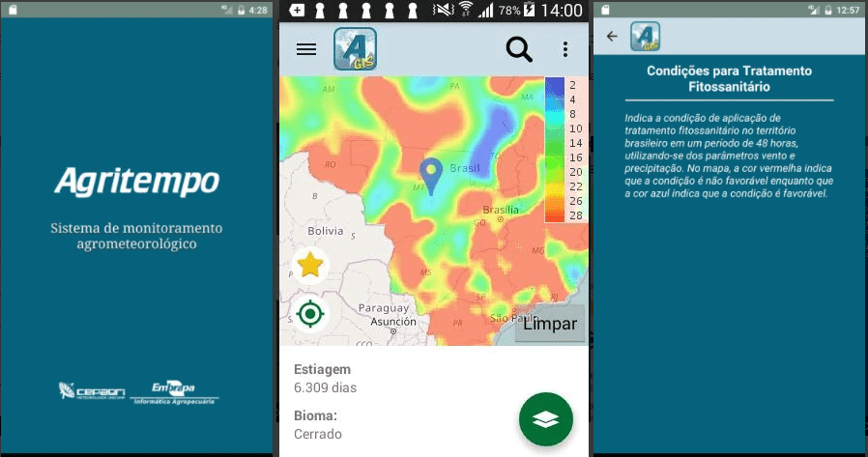Select the Bioma Cerrado entry
The width and height of the screenshot is (868, 457).
[318, 424]
